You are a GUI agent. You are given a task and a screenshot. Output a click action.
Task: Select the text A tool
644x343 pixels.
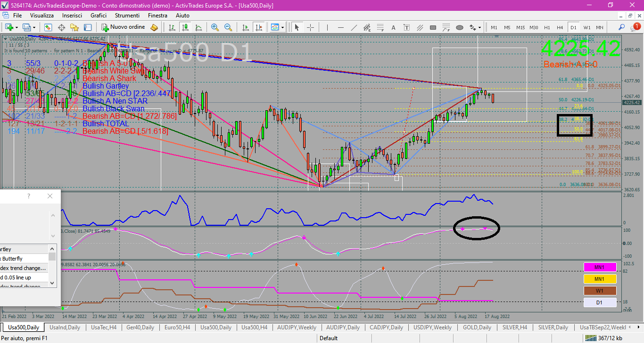coord(394,27)
